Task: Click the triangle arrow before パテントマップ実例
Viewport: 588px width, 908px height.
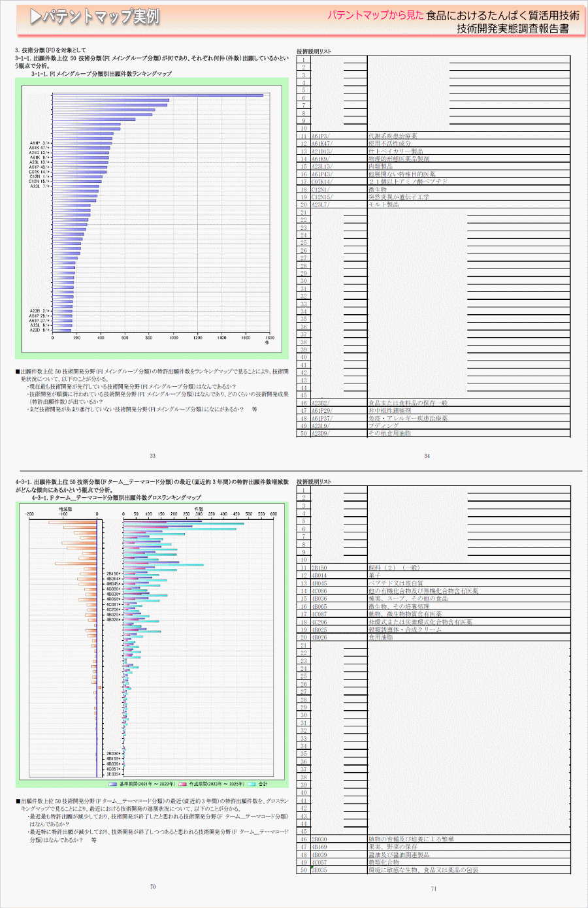Action: (x=36, y=17)
